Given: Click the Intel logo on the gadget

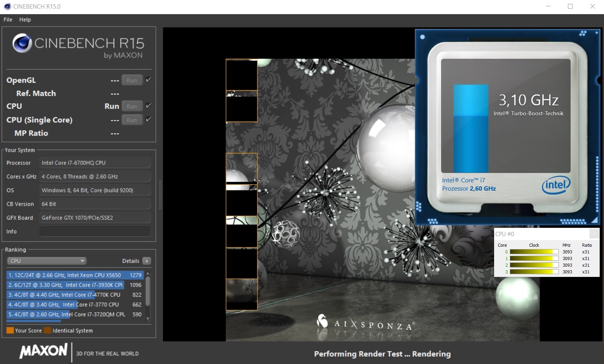Looking at the screenshot, I should coord(556,185).
